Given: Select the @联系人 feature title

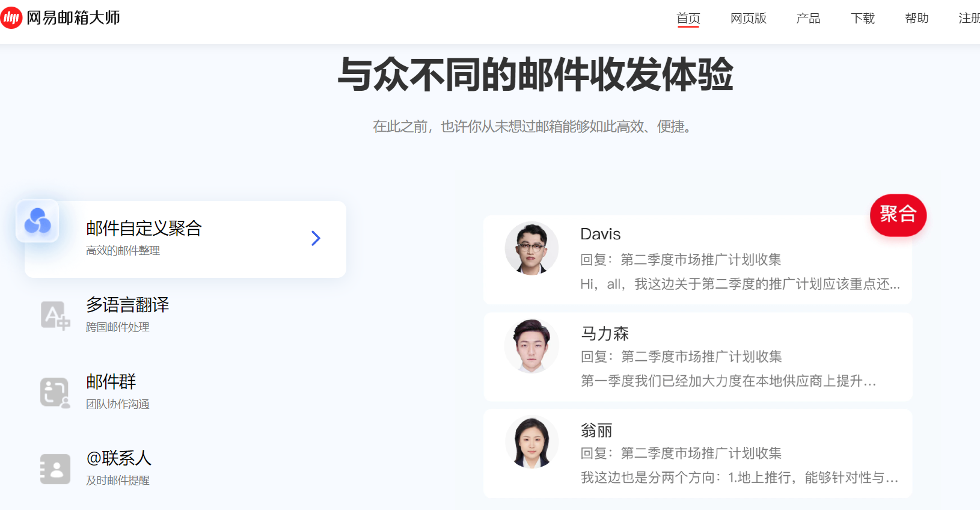Looking at the screenshot, I should [x=118, y=458].
